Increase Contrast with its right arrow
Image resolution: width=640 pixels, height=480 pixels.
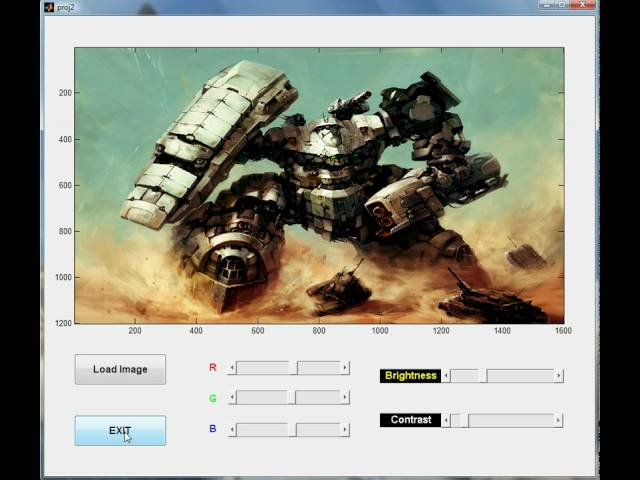click(x=558, y=420)
